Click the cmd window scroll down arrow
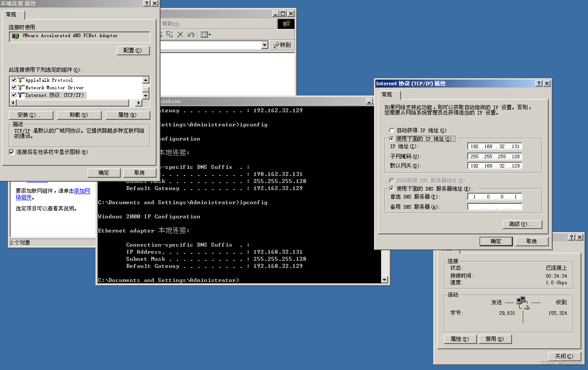The image size is (588, 370). pos(384,280)
